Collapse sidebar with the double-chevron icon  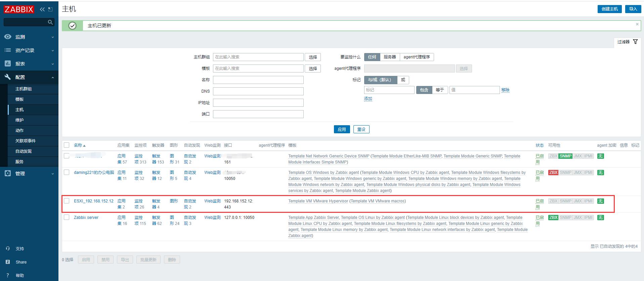[x=42, y=9]
